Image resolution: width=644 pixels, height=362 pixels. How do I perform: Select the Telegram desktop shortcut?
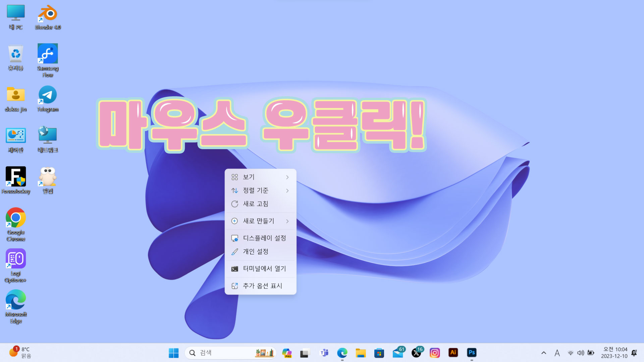tap(48, 95)
